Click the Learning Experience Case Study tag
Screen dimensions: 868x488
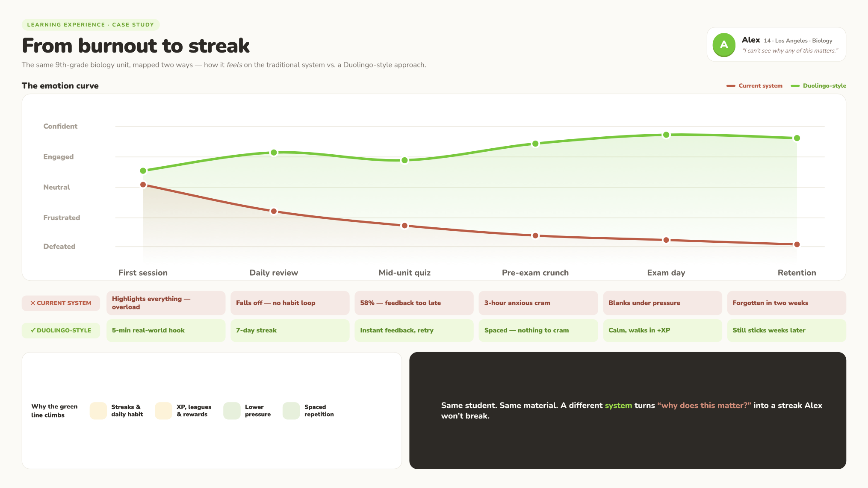coord(91,25)
